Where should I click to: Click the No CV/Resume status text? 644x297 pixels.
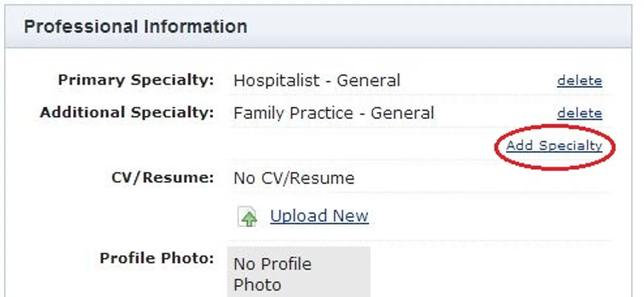coord(294,178)
